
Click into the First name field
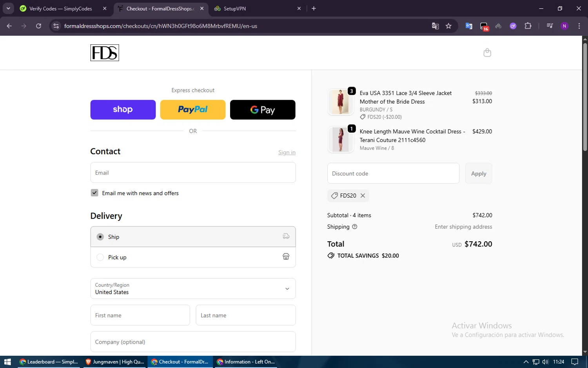coord(140,315)
